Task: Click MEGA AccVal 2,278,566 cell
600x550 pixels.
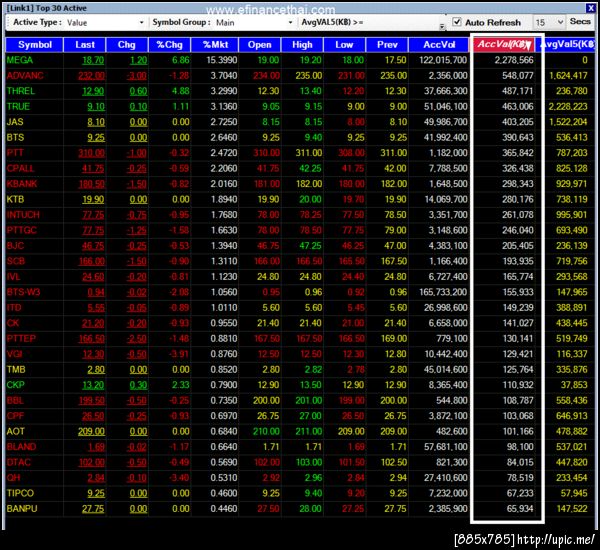Action: pyautogui.click(x=514, y=60)
